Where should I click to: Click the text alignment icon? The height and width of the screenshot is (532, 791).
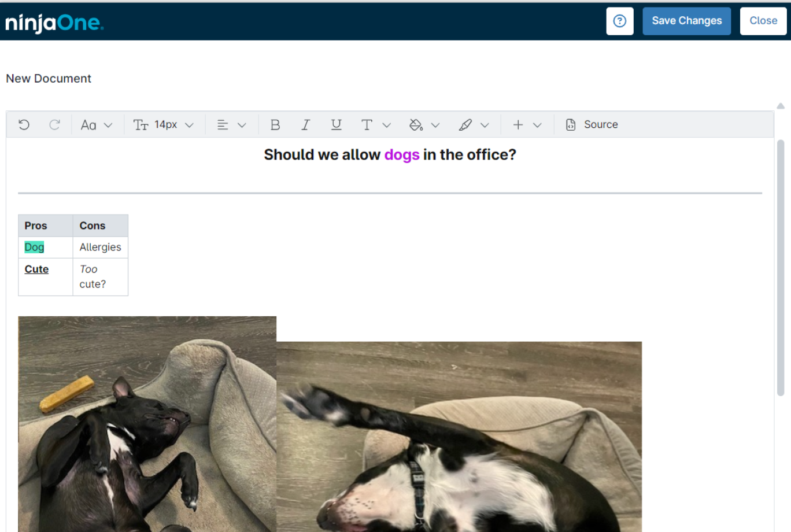pyautogui.click(x=223, y=124)
